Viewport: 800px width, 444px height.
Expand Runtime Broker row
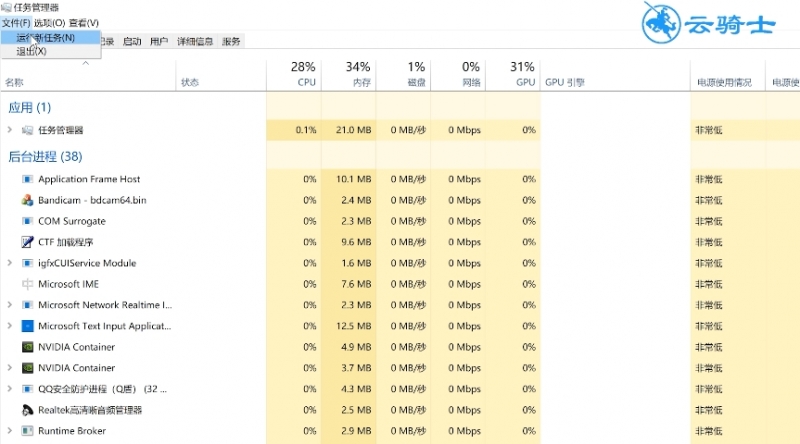(x=10, y=431)
